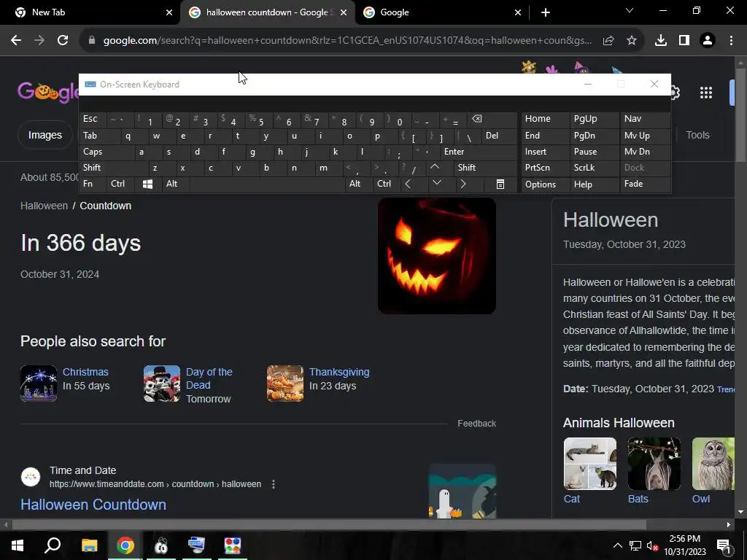Toggle left Ctrl key on On-Screen Keyboard
The height and width of the screenshot is (560, 747).
120,184
